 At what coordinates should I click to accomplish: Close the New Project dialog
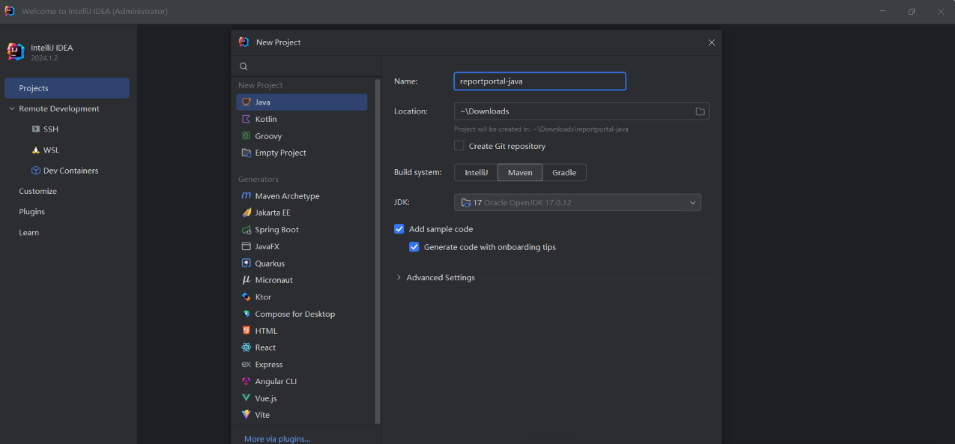coord(711,43)
